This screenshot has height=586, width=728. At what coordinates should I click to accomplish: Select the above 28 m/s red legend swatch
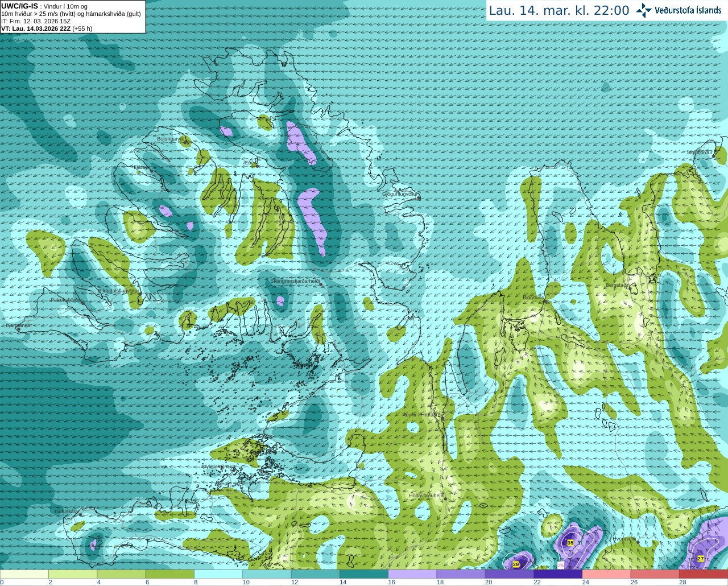click(704, 573)
